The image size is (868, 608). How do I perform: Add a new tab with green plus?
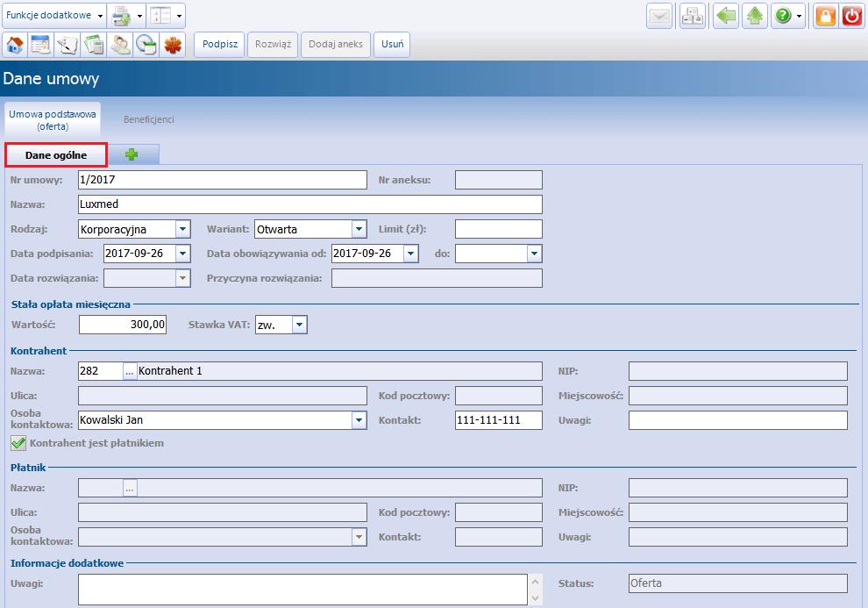pos(132,154)
